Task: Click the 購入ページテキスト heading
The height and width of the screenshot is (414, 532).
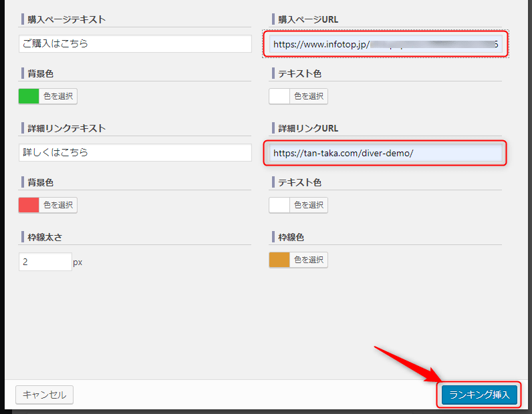Action: tap(67, 19)
